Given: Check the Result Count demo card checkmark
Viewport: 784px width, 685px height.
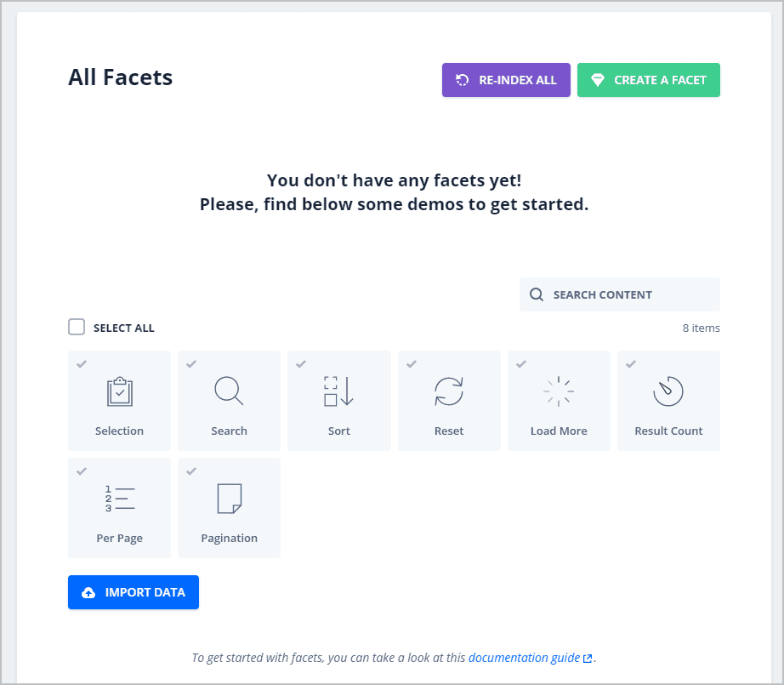Looking at the screenshot, I should point(631,363).
